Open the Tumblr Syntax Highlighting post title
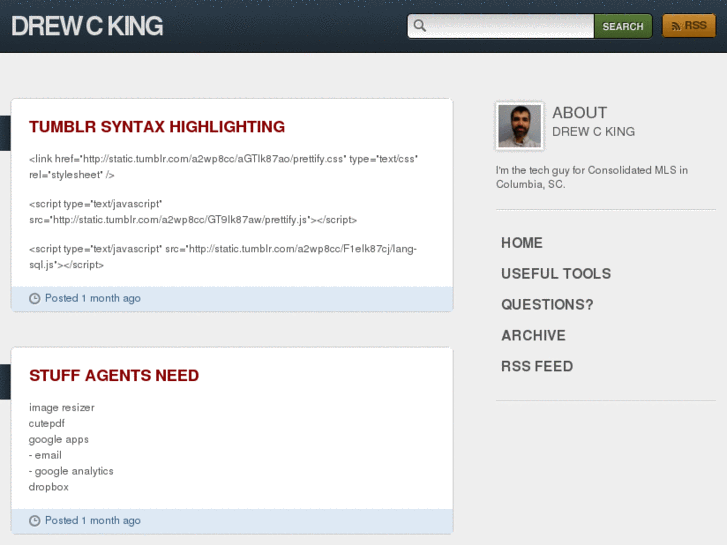 [157, 127]
